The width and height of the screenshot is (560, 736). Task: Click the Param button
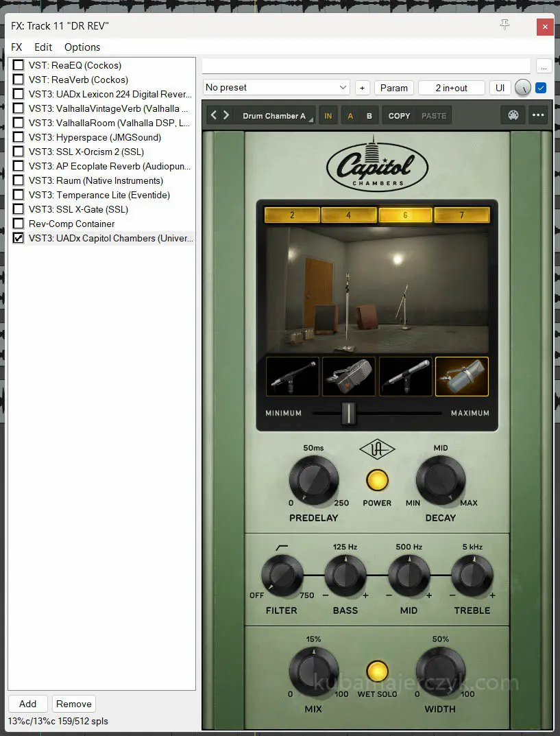point(394,88)
